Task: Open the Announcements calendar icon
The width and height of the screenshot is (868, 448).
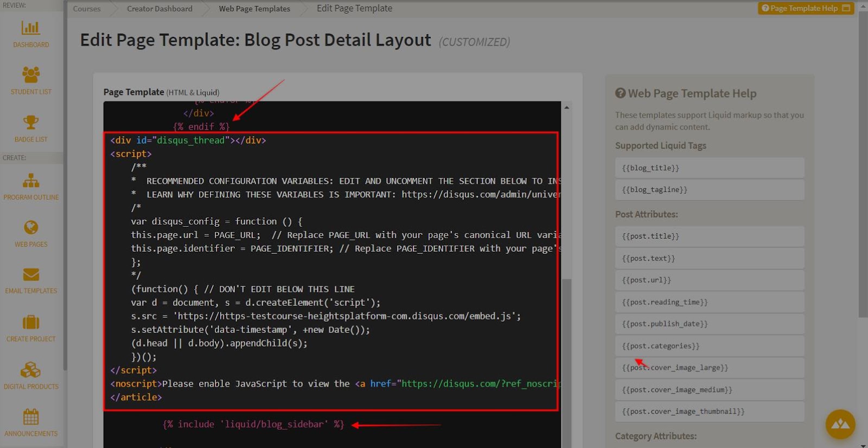Action: pyautogui.click(x=31, y=417)
